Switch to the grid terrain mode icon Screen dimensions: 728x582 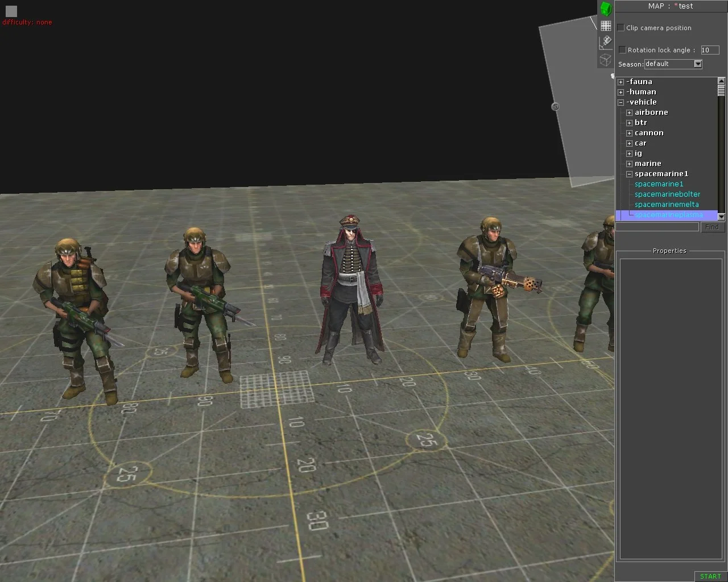pos(606,26)
